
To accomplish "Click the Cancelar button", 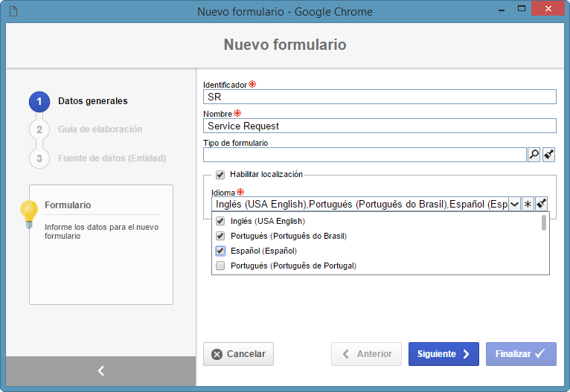I will [x=238, y=354].
